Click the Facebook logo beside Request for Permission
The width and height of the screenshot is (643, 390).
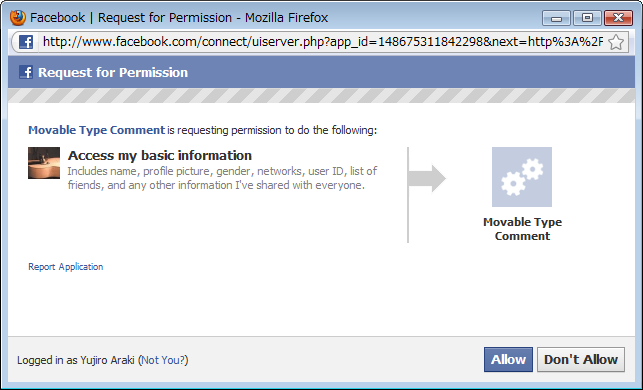pos(26,72)
